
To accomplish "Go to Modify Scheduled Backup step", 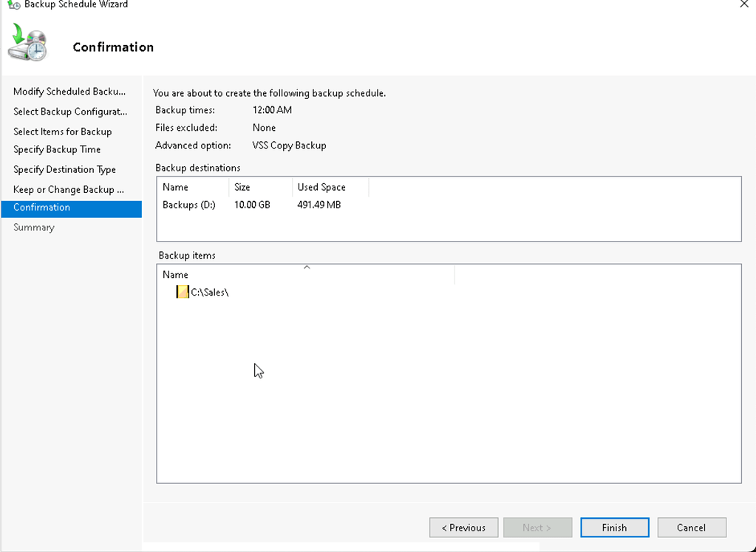I will pos(69,92).
